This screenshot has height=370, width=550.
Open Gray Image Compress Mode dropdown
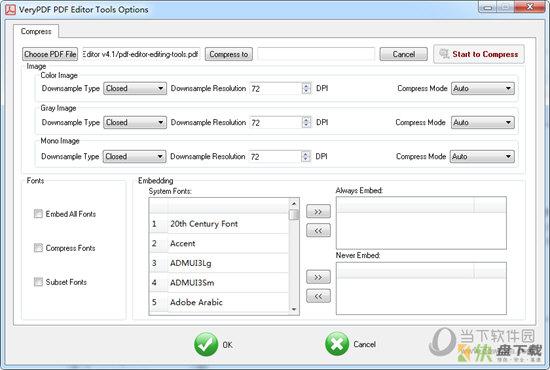pos(483,122)
